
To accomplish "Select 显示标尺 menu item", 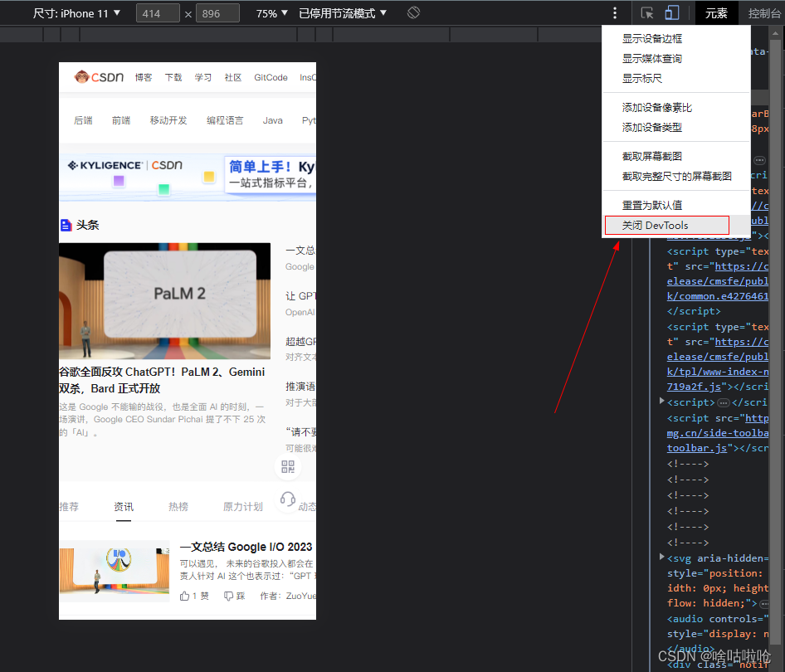I will [675, 79].
